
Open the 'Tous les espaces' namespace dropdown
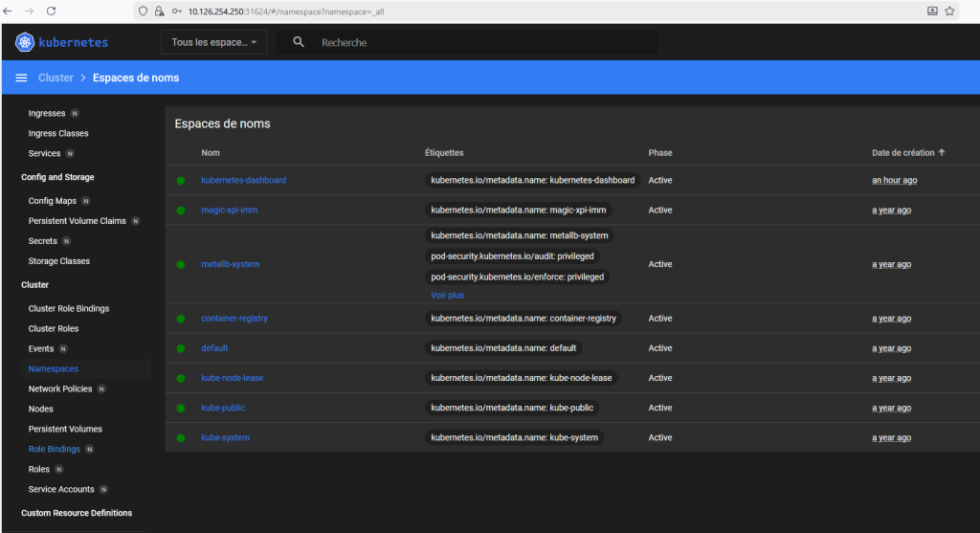(x=214, y=42)
